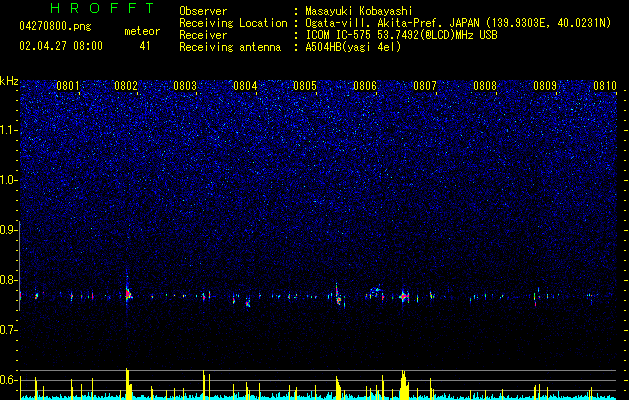Click the tallest yellow amplitude peak at 0802
Screen dimensions: 629x400
coord(128,383)
